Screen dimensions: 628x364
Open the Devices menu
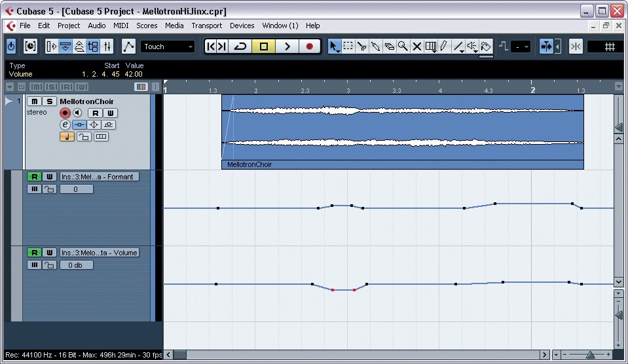242,26
